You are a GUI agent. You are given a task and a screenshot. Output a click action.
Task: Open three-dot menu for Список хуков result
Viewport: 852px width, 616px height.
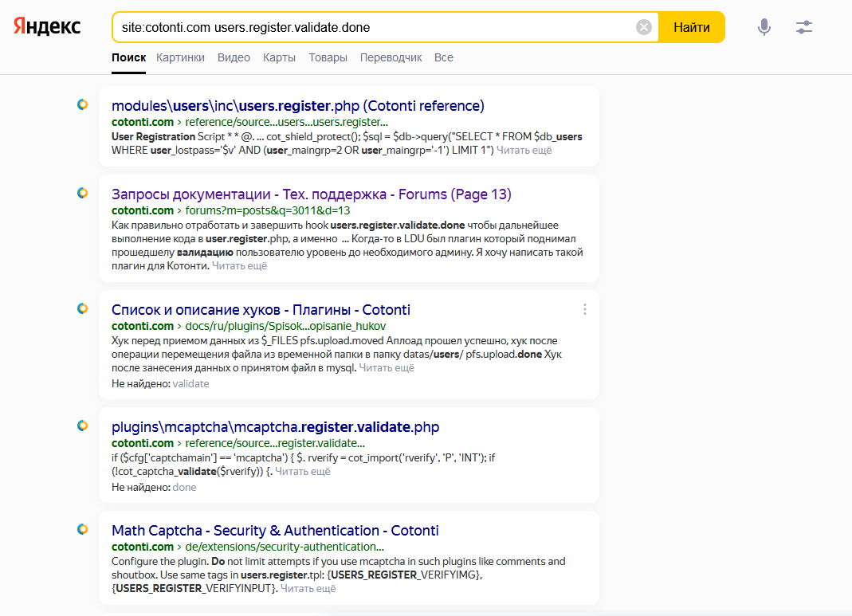point(585,309)
